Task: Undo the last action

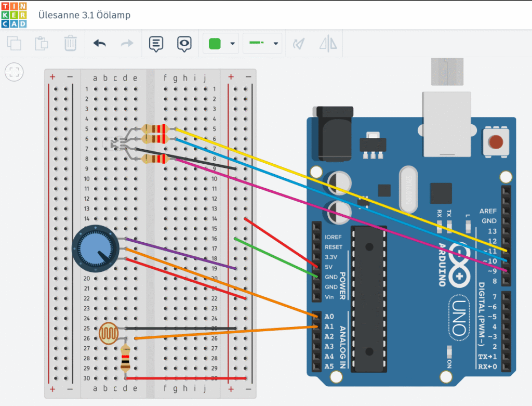Action: click(99, 44)
